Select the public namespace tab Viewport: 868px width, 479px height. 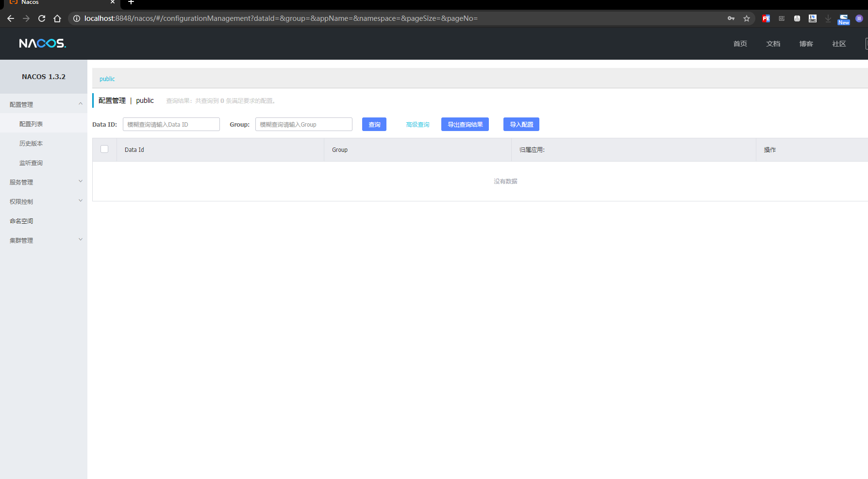pyautogui.click(x=107, y=79)
